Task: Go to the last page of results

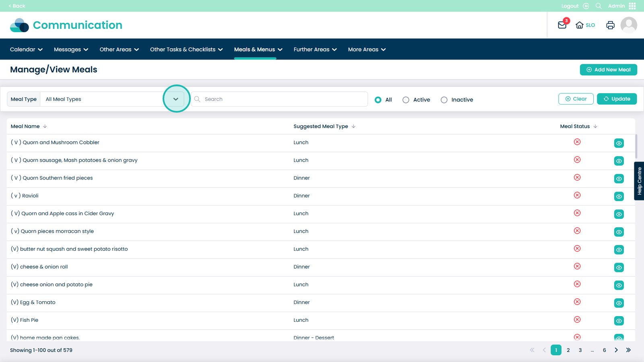Action: [628, 350]
